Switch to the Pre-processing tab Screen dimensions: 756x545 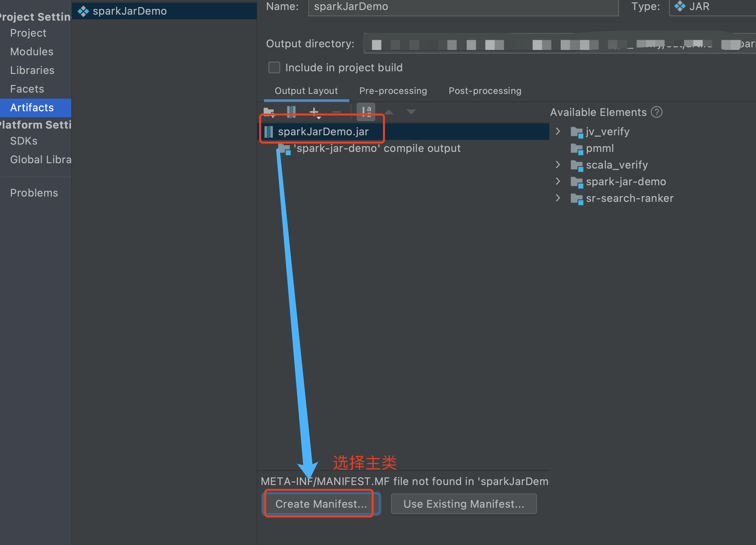pyautogui.click(x=393, y=91)
